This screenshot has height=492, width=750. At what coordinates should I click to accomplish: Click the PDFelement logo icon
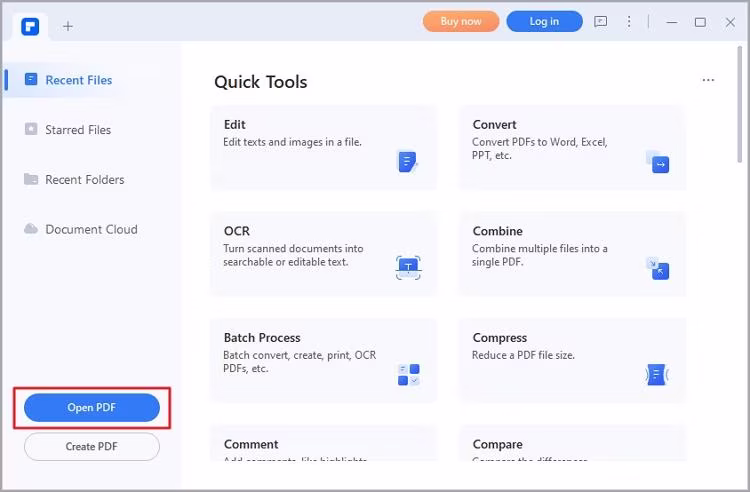coord(30,26)
